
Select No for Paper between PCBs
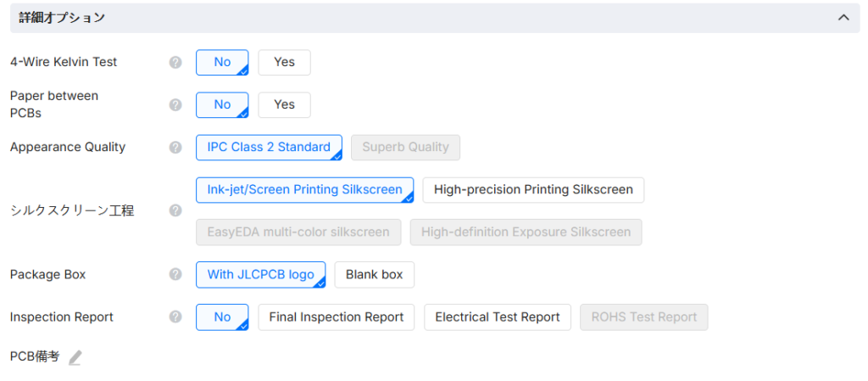pyautogui.click(x=222, y=104)
